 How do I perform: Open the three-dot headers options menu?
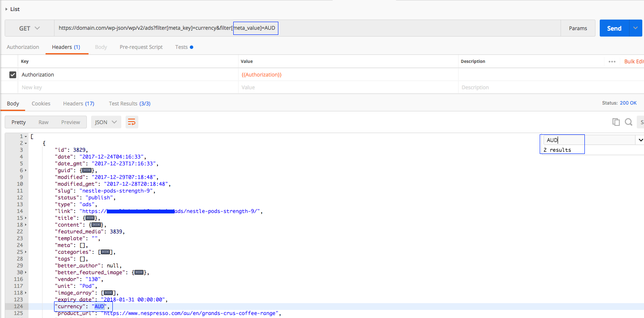612,62
